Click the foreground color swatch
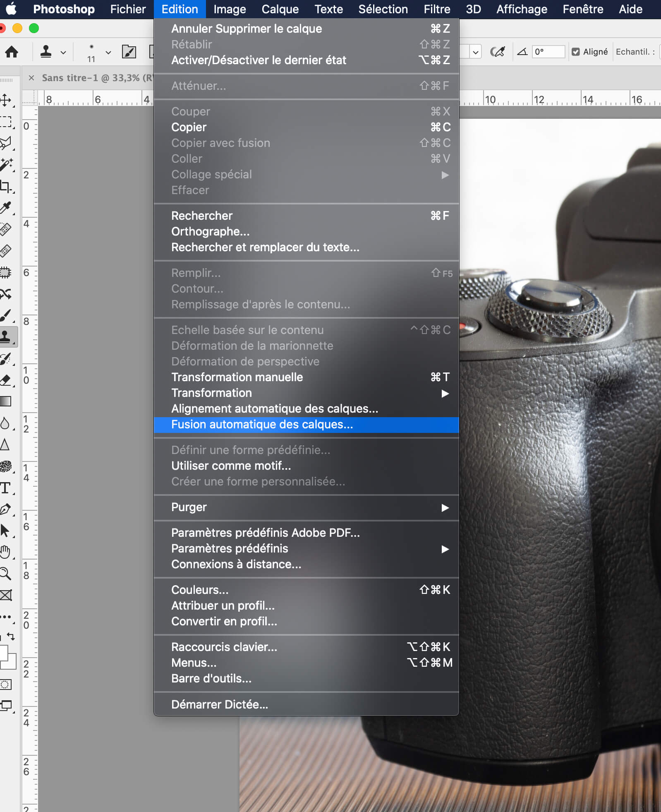Viewport: 661px width, 812px height. (x=3, y=654)
